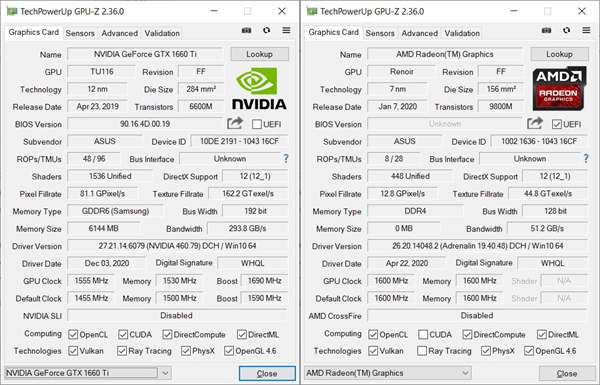The width and height of the screenshot is (600, 385).
Task: Click Die Size 156 mm² field
Action: click(501, 89)
